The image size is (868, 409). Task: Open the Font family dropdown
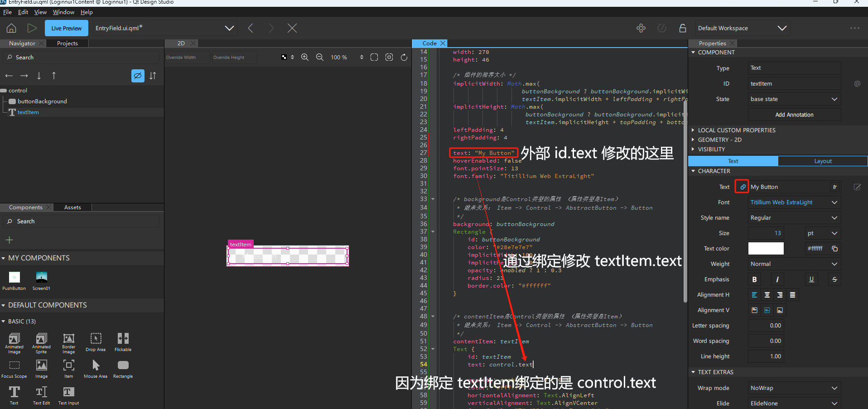tap(794, 202)
